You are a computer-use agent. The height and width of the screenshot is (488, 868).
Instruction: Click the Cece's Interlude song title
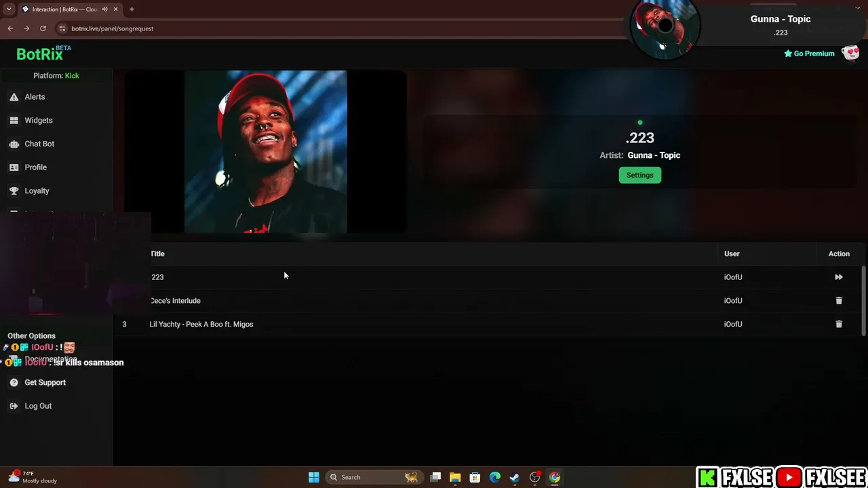175,301
